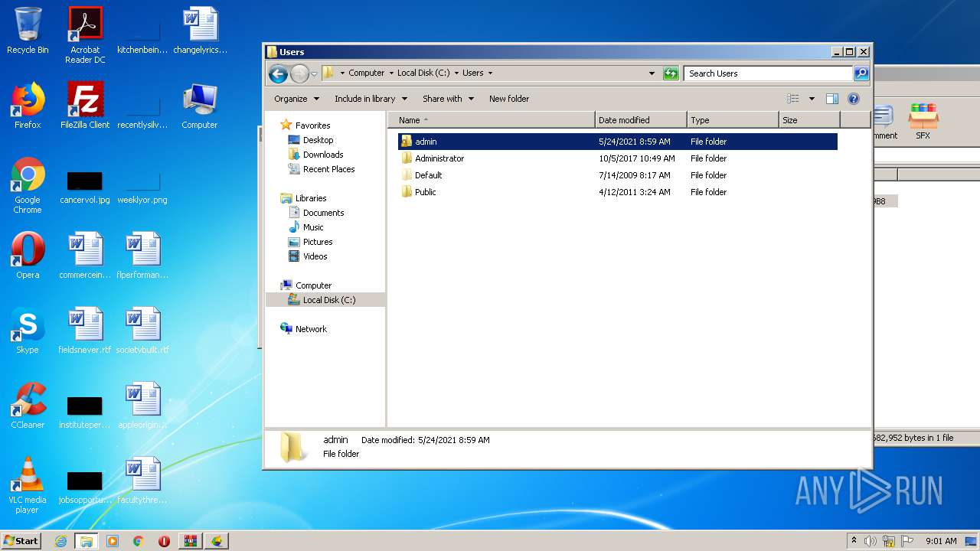Show hidden icons arrow in system tray

pos(854,541)
